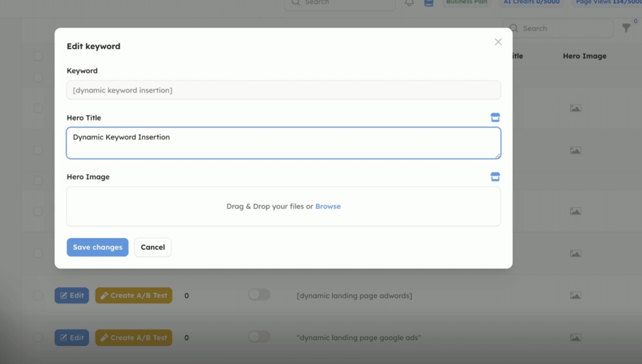This screenshot has height=364, width=642.
Task: Click the Keyword input field
Action: coord(283,90)
